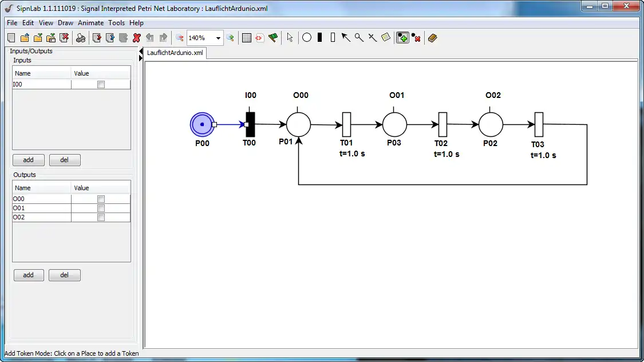Select the I00 name cell in Inputs
Screen dimensions: 644x362
pos(41,84)
